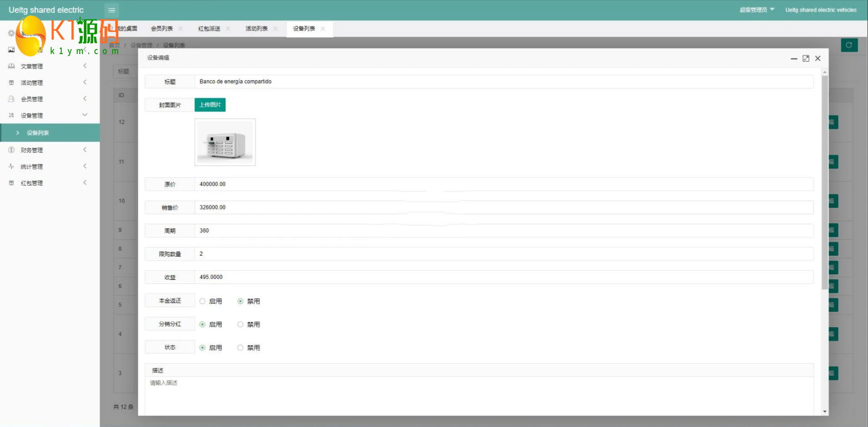Click the 会员管理 sidebar icon
This screenshot has height=427, width=868.
pyautogui.click(x=11, y=99)
